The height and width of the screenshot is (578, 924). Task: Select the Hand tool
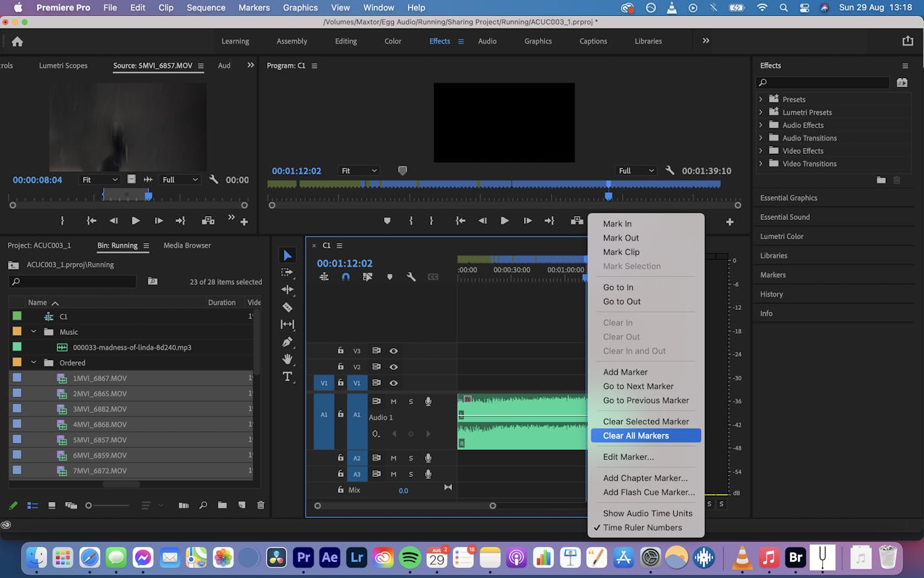[287, 359]
